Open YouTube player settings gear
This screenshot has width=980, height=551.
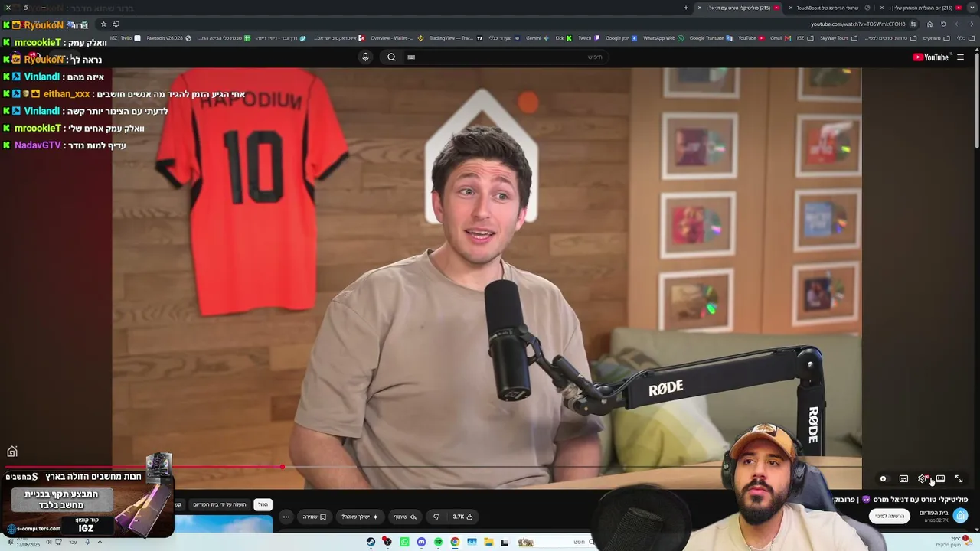click(923, 478)
